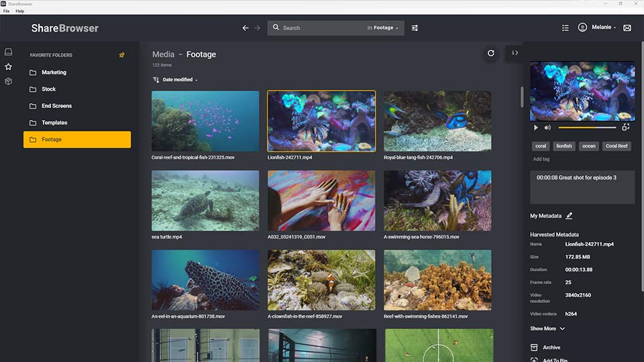Click the 3840x2160 resolution value
The height and width of the screenshot is (362, 644).
click(578, 295)
